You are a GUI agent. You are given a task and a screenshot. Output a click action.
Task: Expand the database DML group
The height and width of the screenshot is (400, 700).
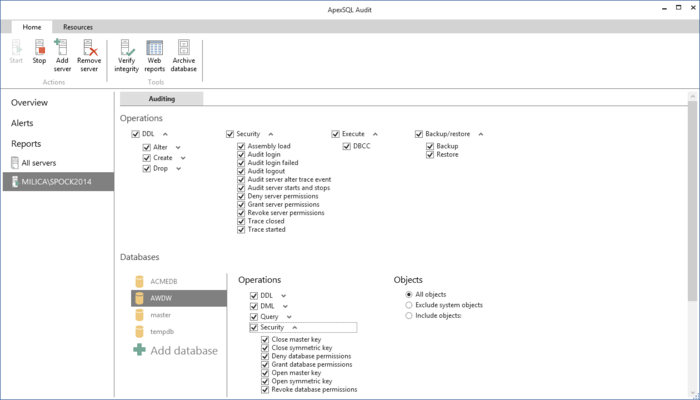pyautogui.click(x=285, y=307)
